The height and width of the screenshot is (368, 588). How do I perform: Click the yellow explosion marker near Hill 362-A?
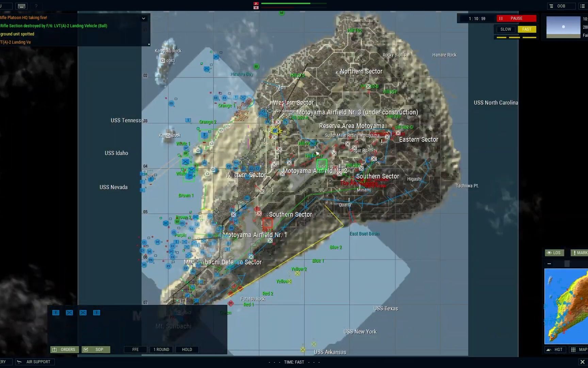[x=276, y=131]
